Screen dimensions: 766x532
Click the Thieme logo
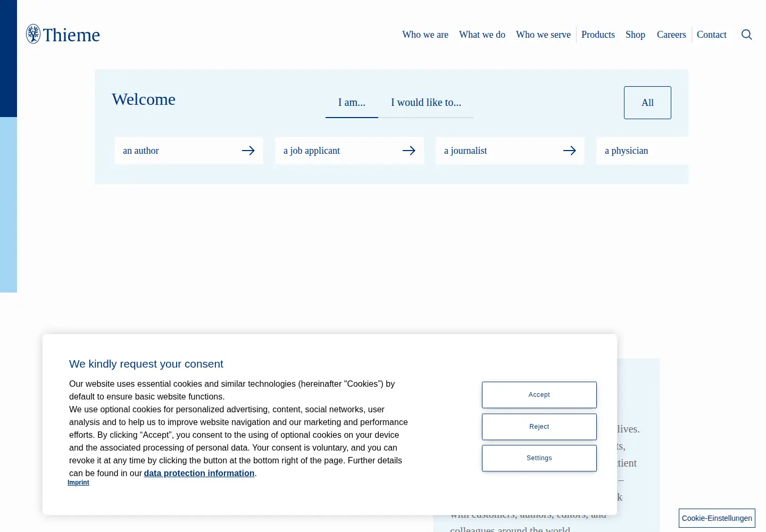[63, 34]
